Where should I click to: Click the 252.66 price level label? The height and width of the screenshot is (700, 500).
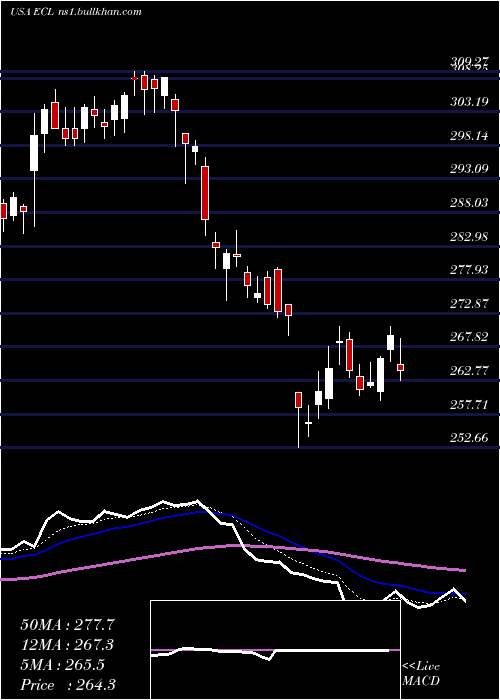tap(469, 438)
